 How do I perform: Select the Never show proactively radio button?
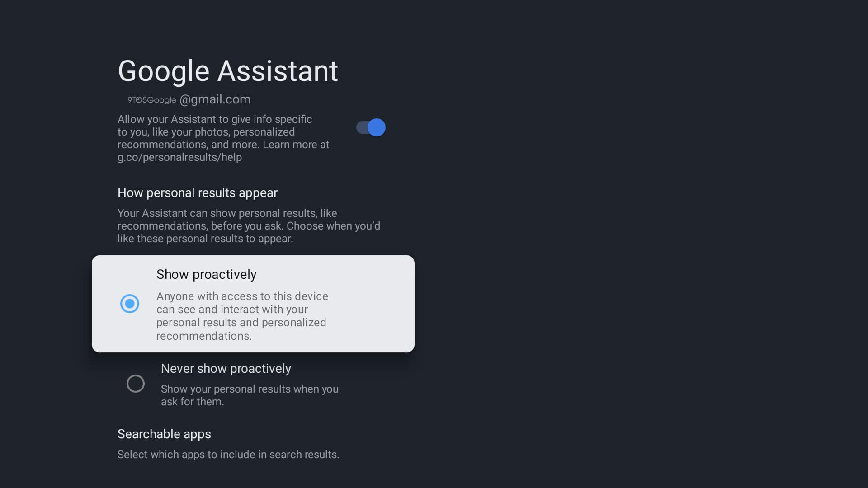click(x=136, y=384)
